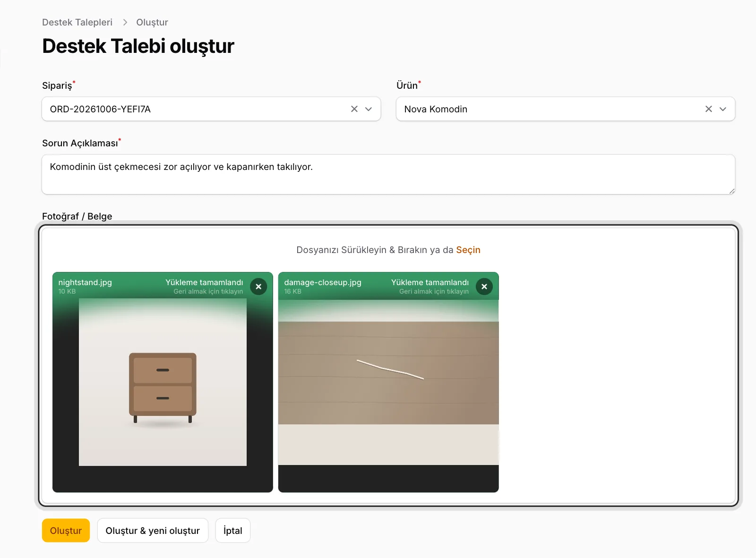Expand the Ürün dropdown arrow

tap(723, 109)
